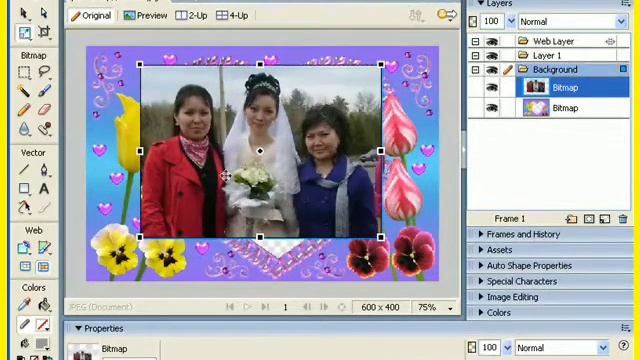Select the Eraser tool

pyautogui.click(x=44, y=109)
